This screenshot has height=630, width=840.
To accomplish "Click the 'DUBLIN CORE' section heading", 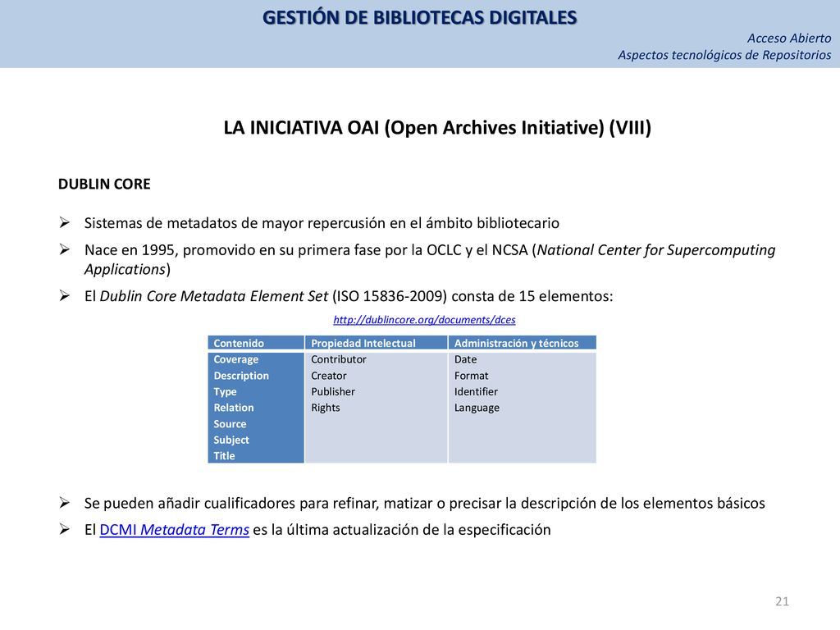I will 104,184.
